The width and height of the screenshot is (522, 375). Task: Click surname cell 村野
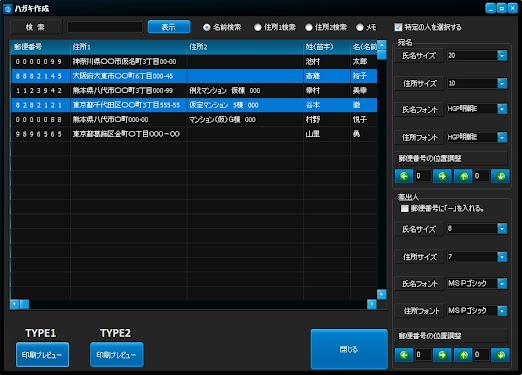(x=327, y=119)
